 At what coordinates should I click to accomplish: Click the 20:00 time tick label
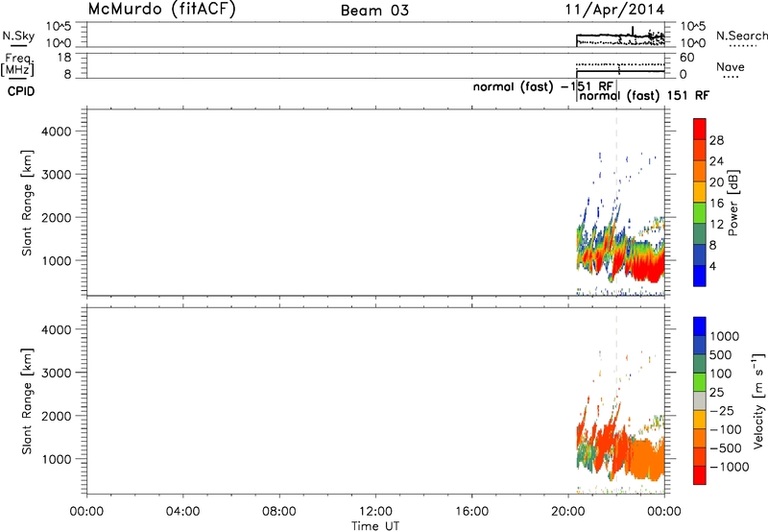pos(567,512)
